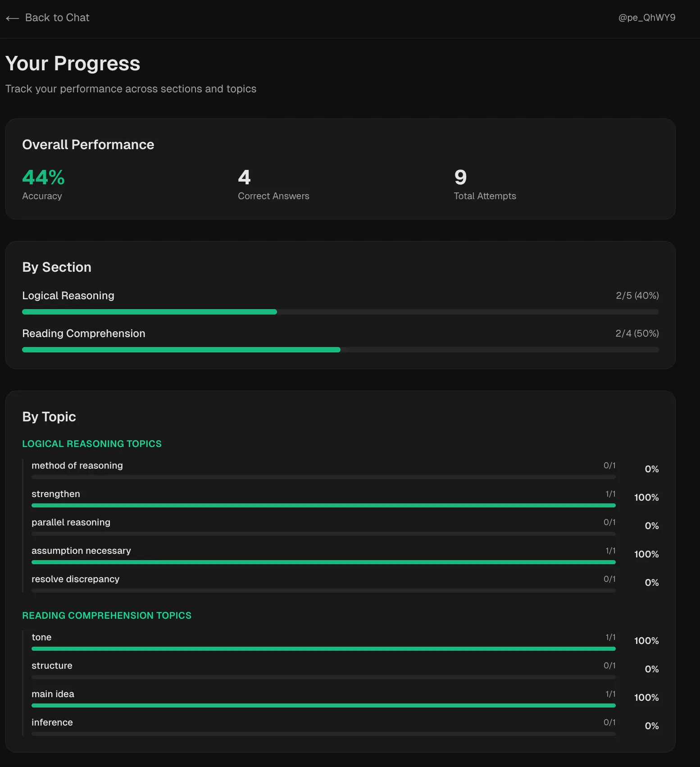Click the assumption necessary progress bar

tap(323, 562)
